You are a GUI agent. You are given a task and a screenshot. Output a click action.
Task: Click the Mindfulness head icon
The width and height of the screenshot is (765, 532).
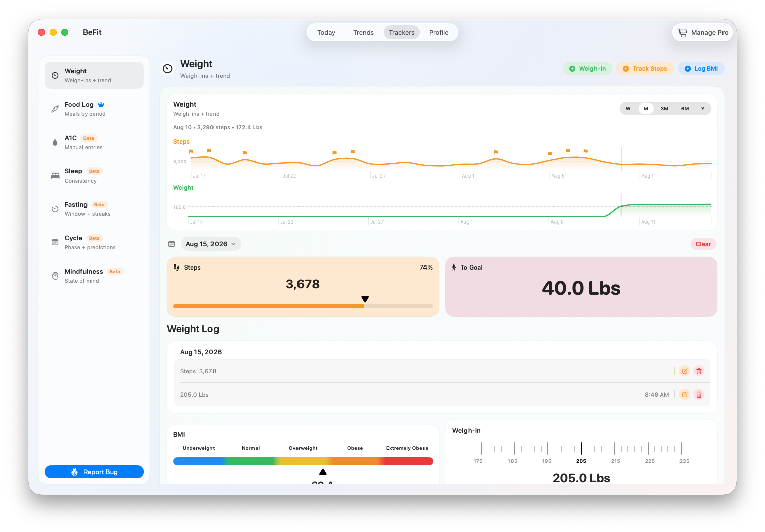(55, 276)
